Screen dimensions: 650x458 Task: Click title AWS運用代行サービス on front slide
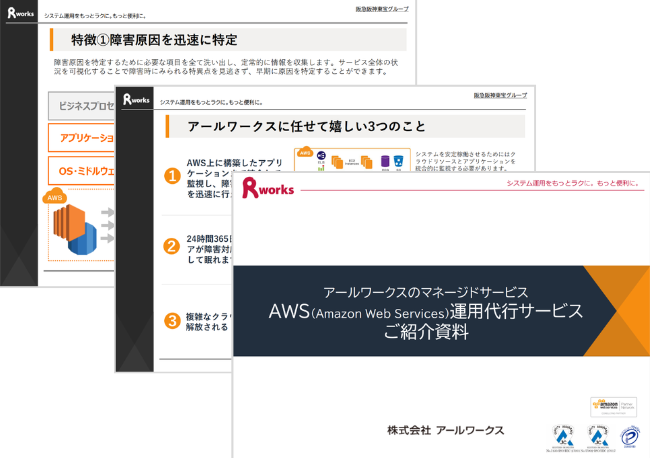click(426, 312)
